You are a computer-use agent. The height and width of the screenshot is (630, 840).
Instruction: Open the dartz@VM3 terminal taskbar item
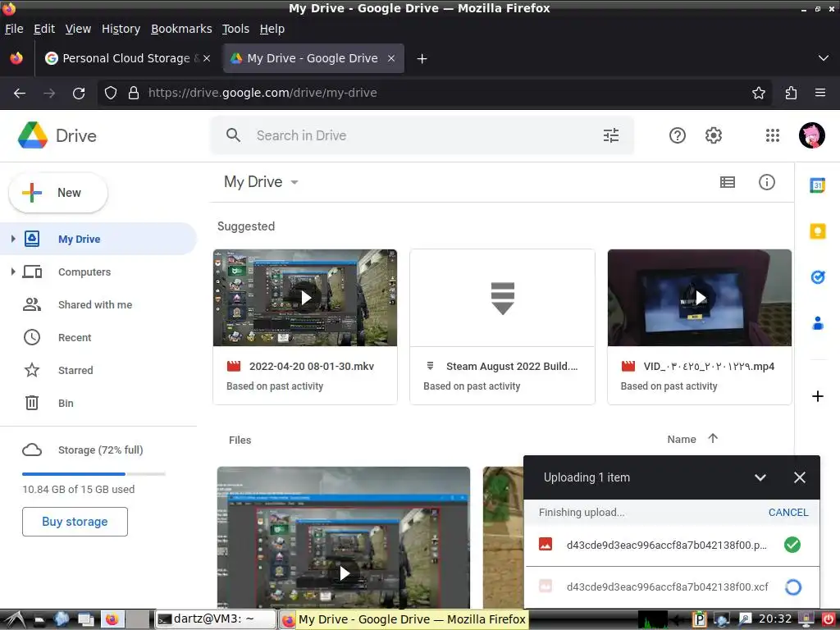click(216, 619)
